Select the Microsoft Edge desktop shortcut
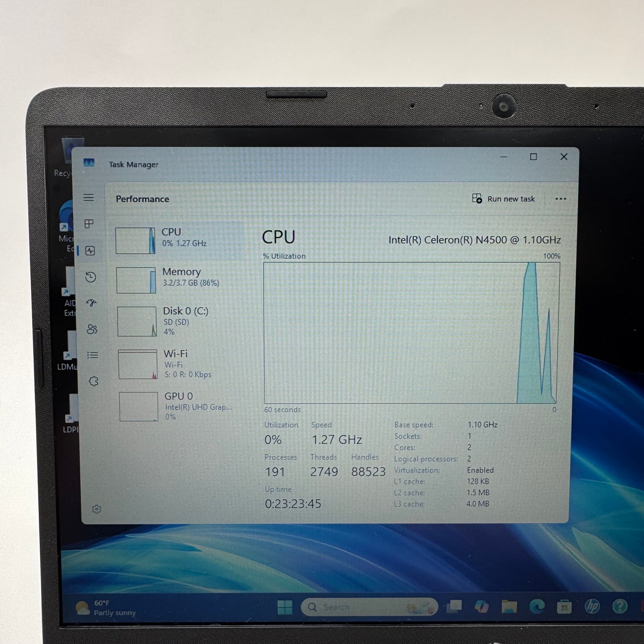 tap(67, 226)
